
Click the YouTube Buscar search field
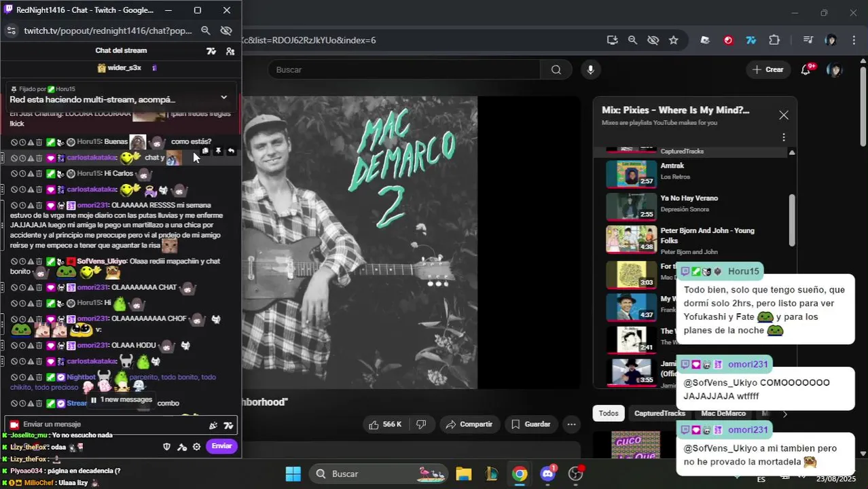[404, 69]
